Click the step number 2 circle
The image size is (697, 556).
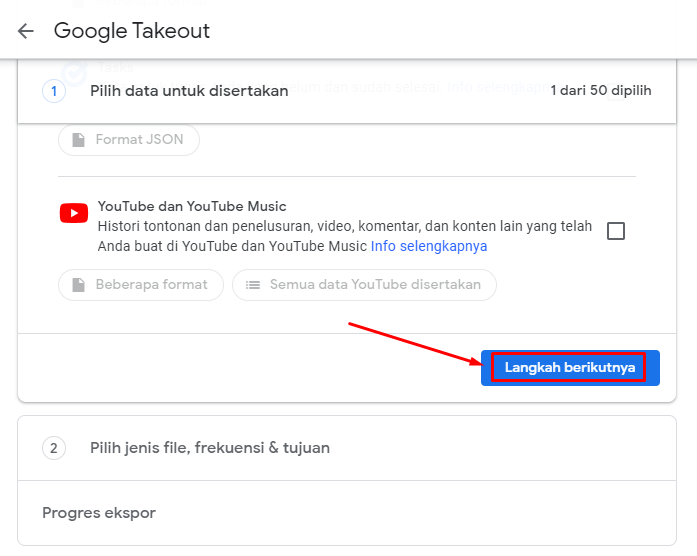coord(54,448)
